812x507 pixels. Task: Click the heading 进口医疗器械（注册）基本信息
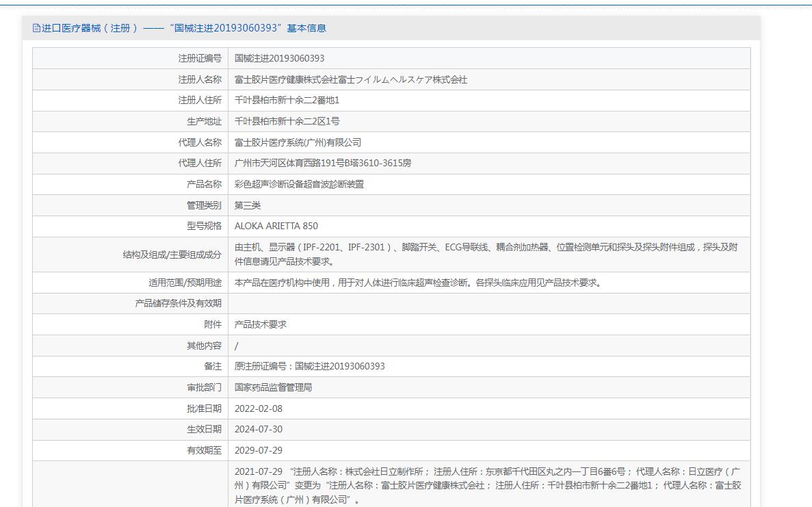184,28
